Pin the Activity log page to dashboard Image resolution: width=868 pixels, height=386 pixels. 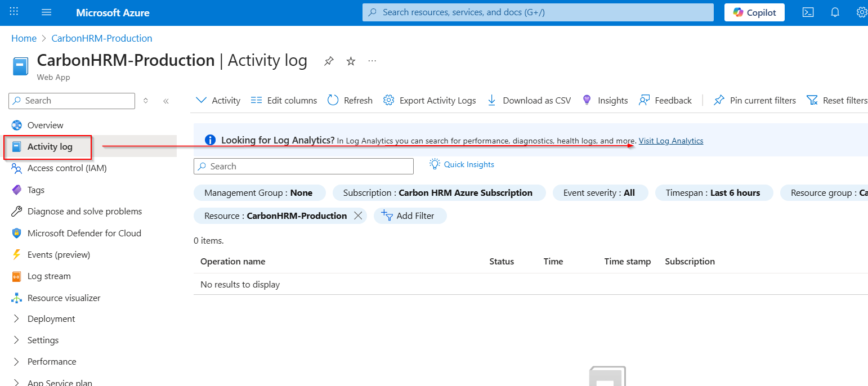coord(329,61)
